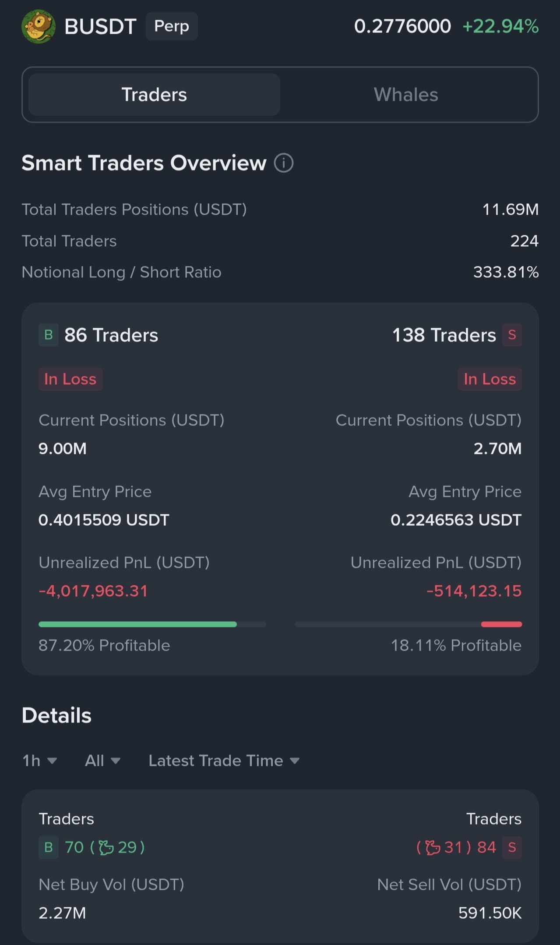Viewport: 560px width, 945px height.
Task: Click the right In Loss tag under 138 Traders
Action: click(490, 379)
